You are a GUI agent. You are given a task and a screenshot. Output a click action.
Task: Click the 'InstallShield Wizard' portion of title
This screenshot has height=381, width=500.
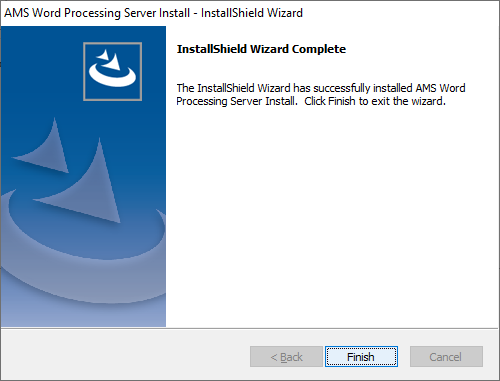click(252, 13)
